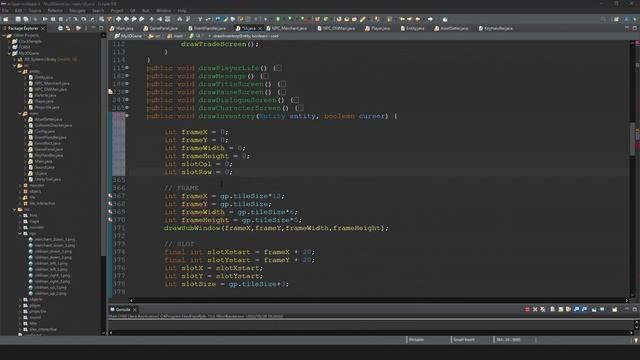Select Sound.java in Package Explorer

click(x=41, y=167)
